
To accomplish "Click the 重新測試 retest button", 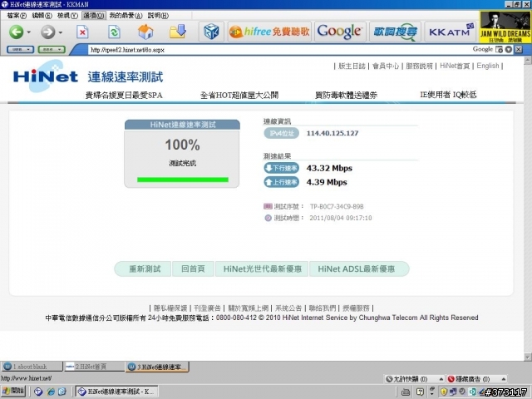I will [x=144, y=269].
